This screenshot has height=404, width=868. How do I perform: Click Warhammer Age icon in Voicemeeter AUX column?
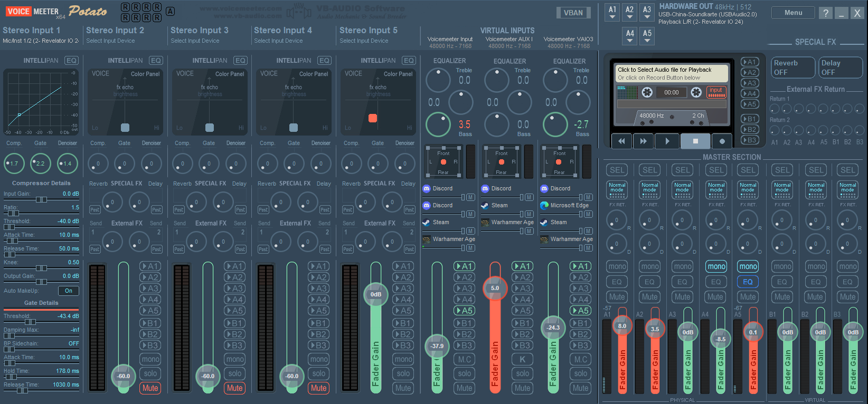pyautogui.click(x=485, y=222)
